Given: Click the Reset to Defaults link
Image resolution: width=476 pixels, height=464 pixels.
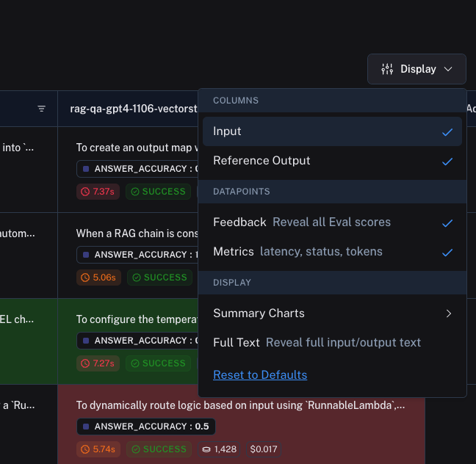Looking at the screenshot, I should [260, 375].
